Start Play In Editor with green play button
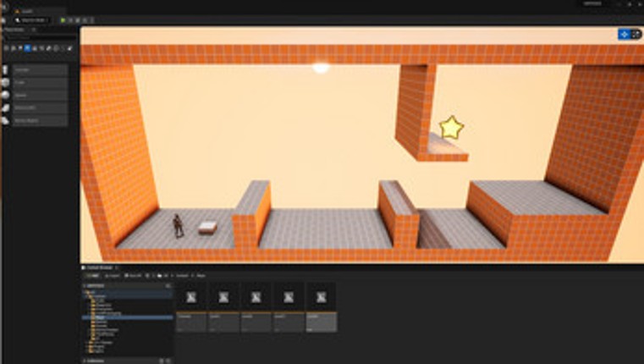644x364 pixels. tap(63, 19)
